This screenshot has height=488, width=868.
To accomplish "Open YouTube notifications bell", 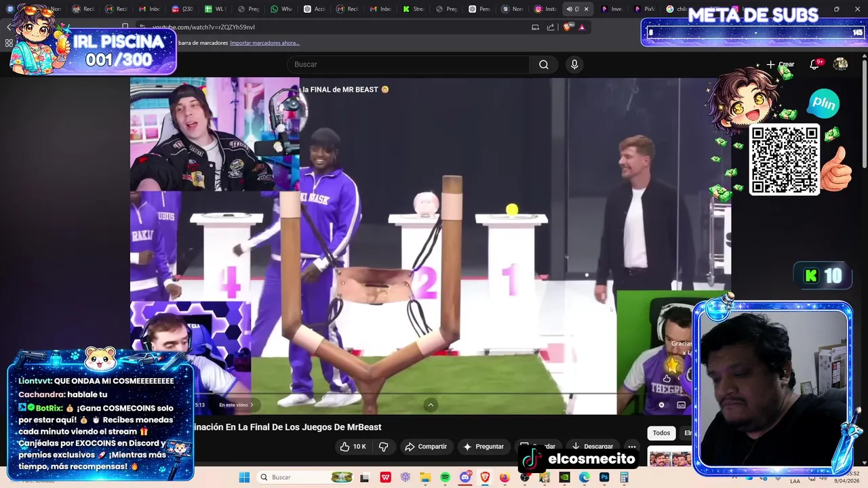I will 814,64.
